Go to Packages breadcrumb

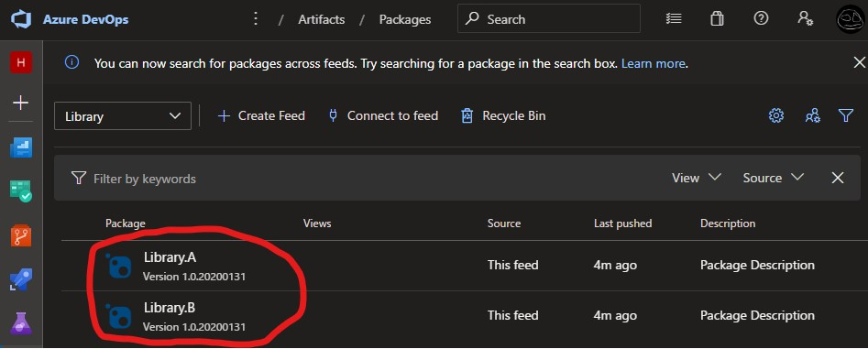404,19
